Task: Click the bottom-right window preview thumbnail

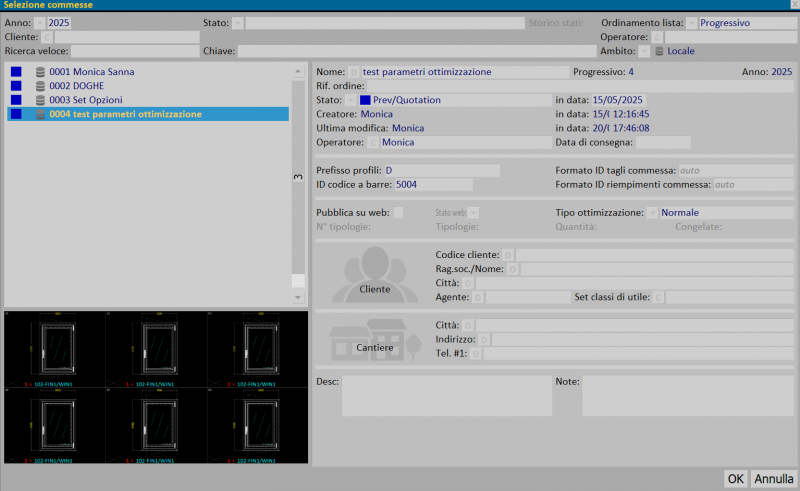Action: point(258,425)
